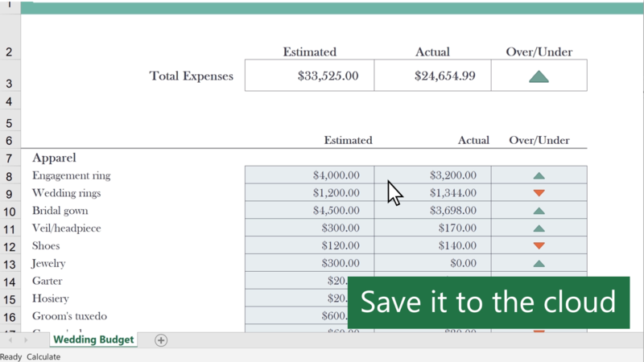Add a new sheet with the plus icon
This screenshot has width=644, height=362.
(161, 340)
